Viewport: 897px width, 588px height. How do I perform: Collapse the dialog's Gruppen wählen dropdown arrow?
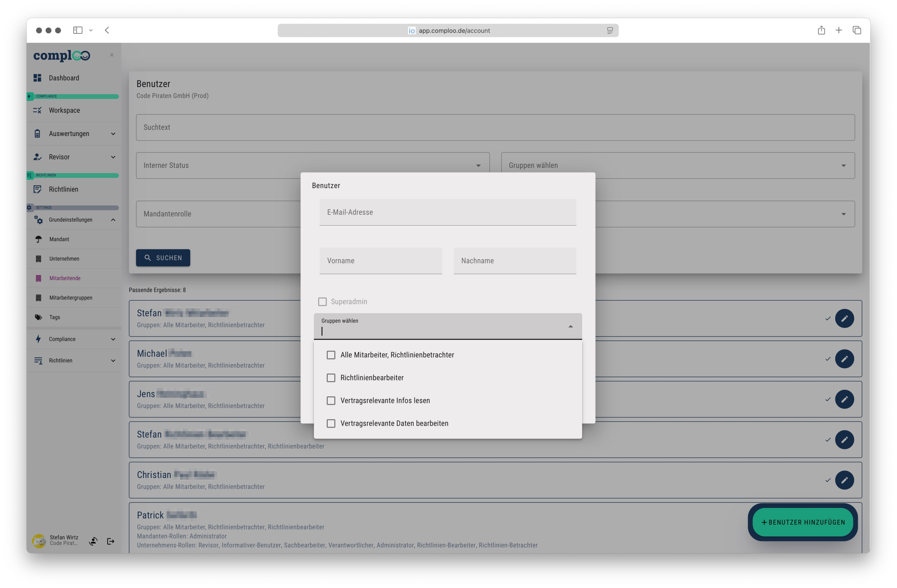tap(570, 326)
